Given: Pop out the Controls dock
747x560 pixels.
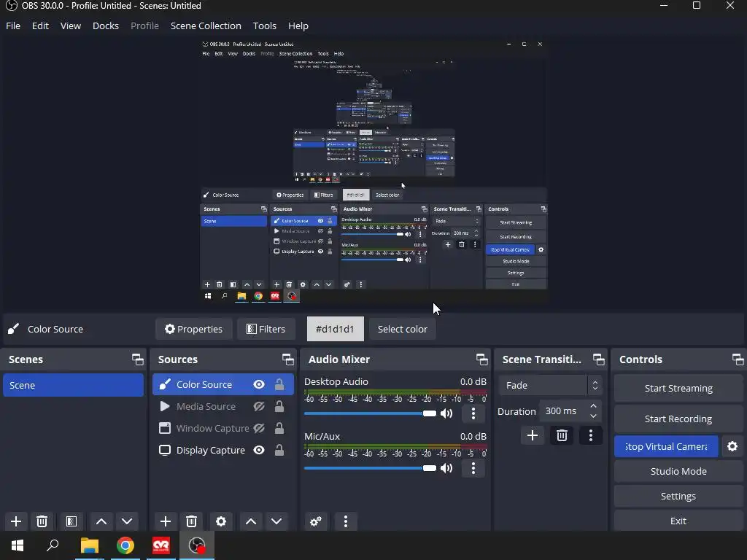Looking at the screenshot, I should (738, 359).
